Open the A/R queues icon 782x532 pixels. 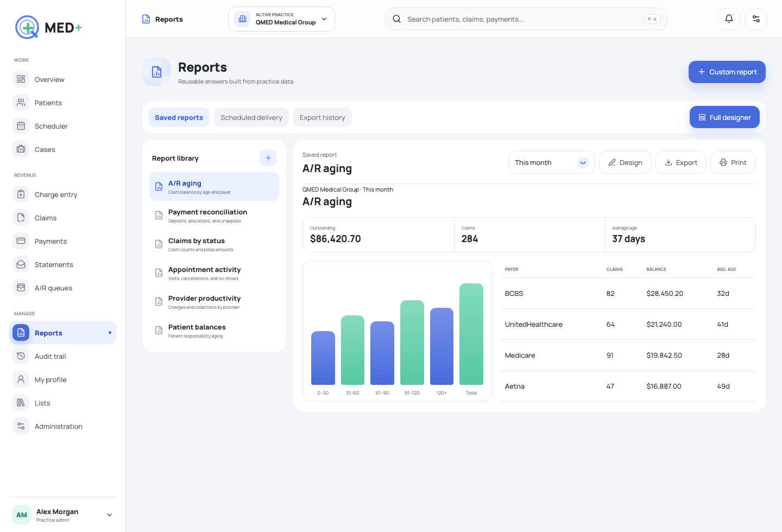pos(21,288)
